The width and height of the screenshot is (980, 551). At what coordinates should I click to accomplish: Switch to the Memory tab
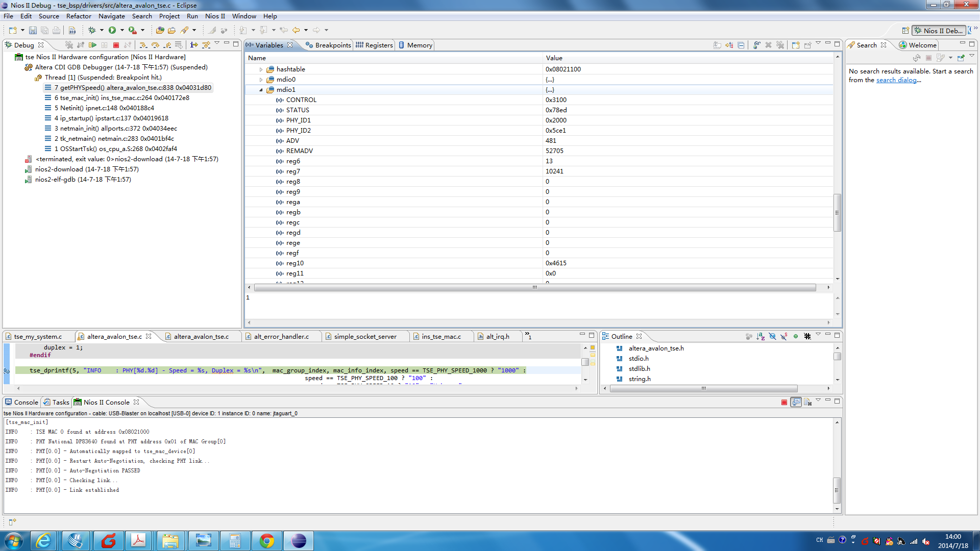coord(415,45)
